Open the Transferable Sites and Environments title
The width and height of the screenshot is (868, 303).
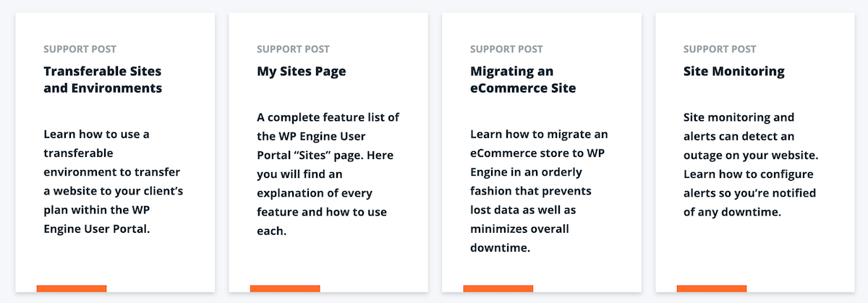point(103,80)
